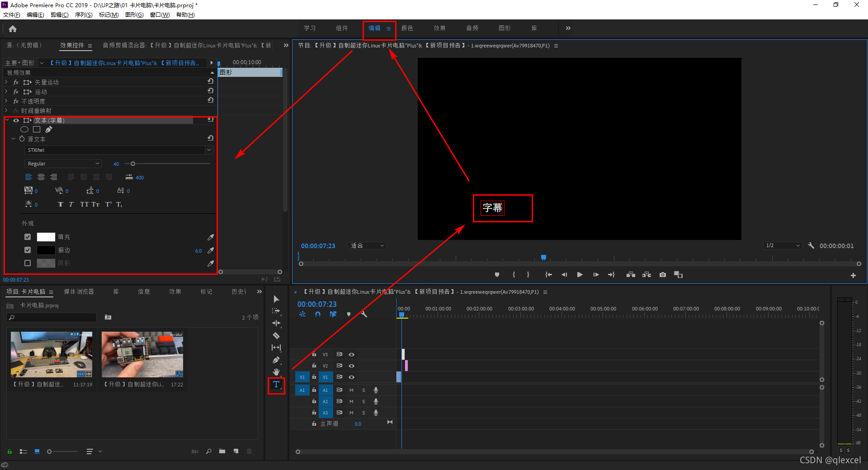Open the 音频剪辑混合器 tab
The image size is (868, 470).
click(187, 45)
